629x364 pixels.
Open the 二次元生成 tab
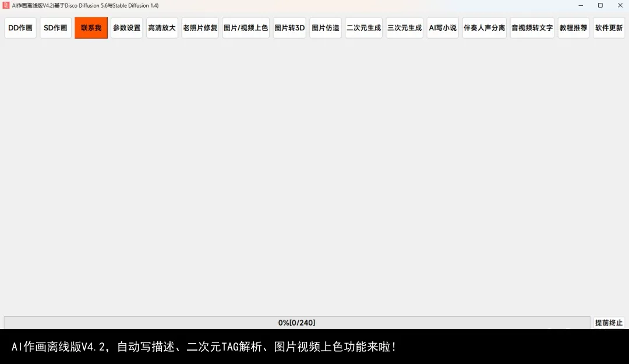[x=364, y=28]
